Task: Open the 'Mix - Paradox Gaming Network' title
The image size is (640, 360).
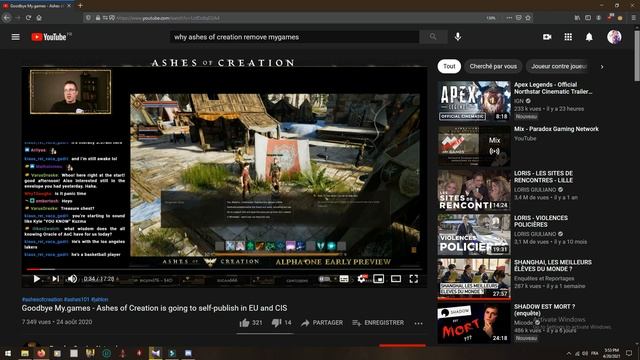Action: coord(556,129)
